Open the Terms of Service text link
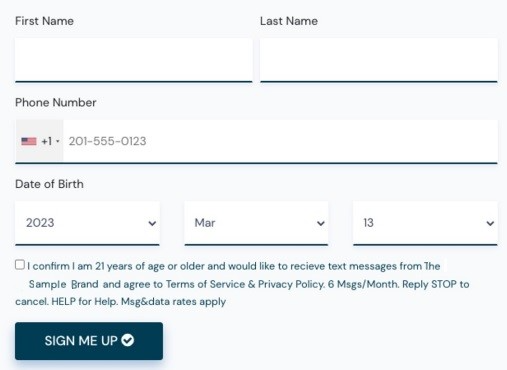 coord(205,284)
